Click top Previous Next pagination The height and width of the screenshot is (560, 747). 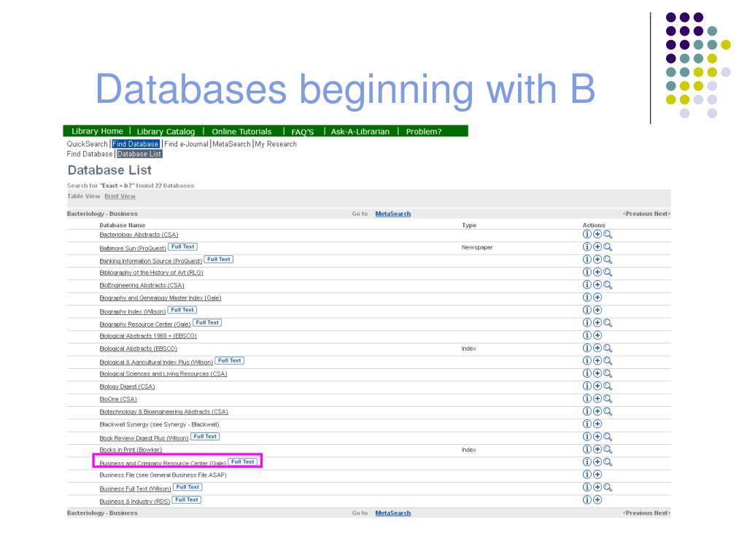[646, 214]
